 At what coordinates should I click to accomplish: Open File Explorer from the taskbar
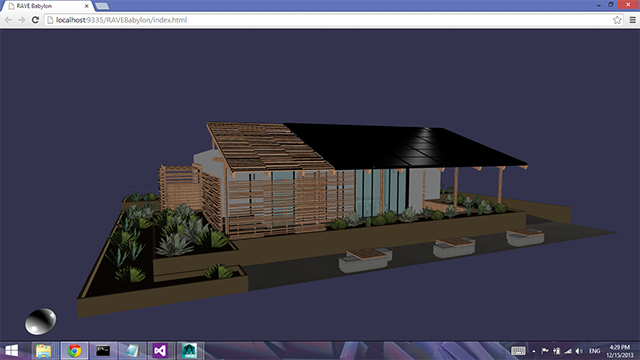coord(44,351)
